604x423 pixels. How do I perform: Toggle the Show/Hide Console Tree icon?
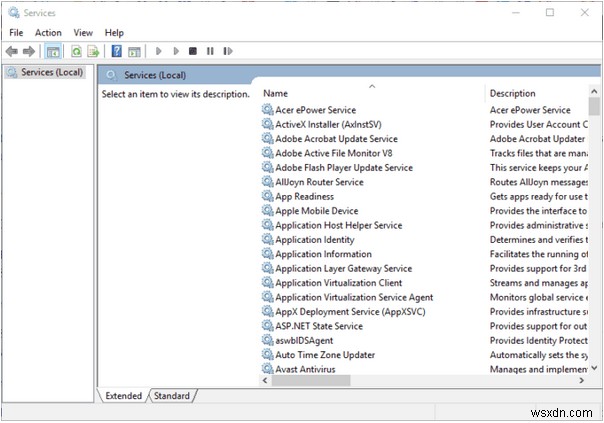[53, 51]
